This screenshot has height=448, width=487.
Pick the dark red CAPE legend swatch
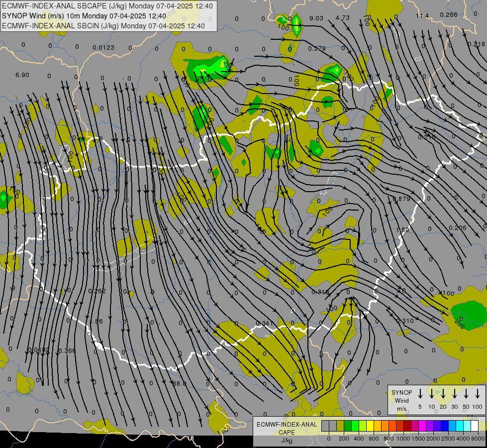(407, 426)
